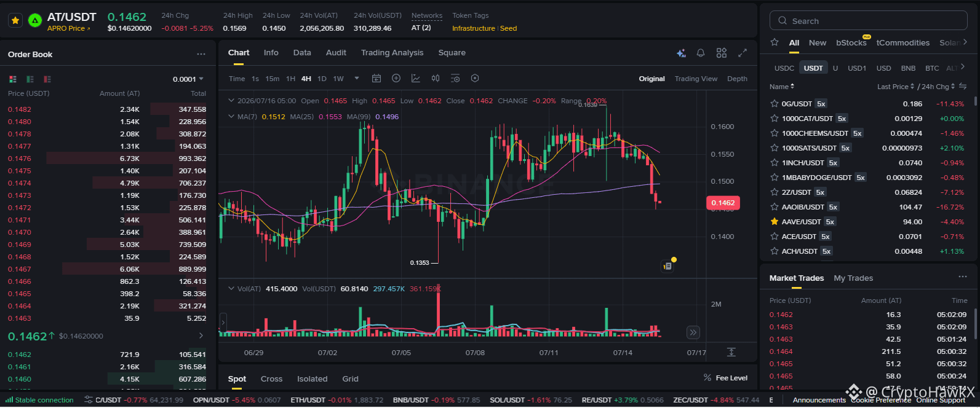Filter pairs by BNB quote
980x408 pixels.
pyautogui.click(x=908, y=68)
